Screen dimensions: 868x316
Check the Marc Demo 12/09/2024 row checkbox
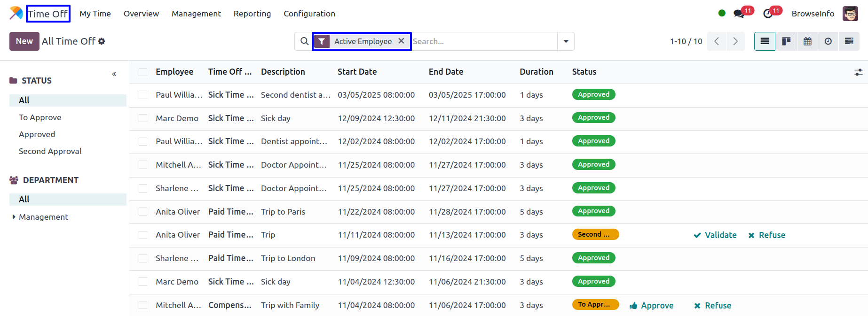point(143,118)
